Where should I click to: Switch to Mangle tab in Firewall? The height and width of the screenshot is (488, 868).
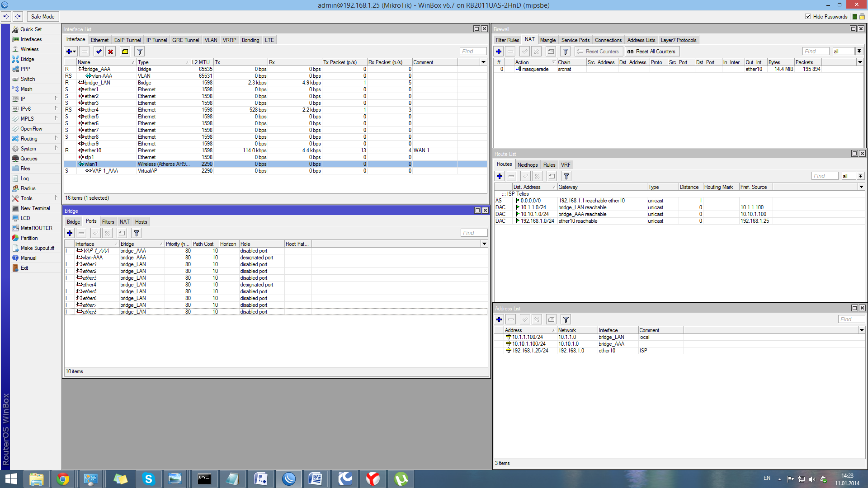(548, 40)
